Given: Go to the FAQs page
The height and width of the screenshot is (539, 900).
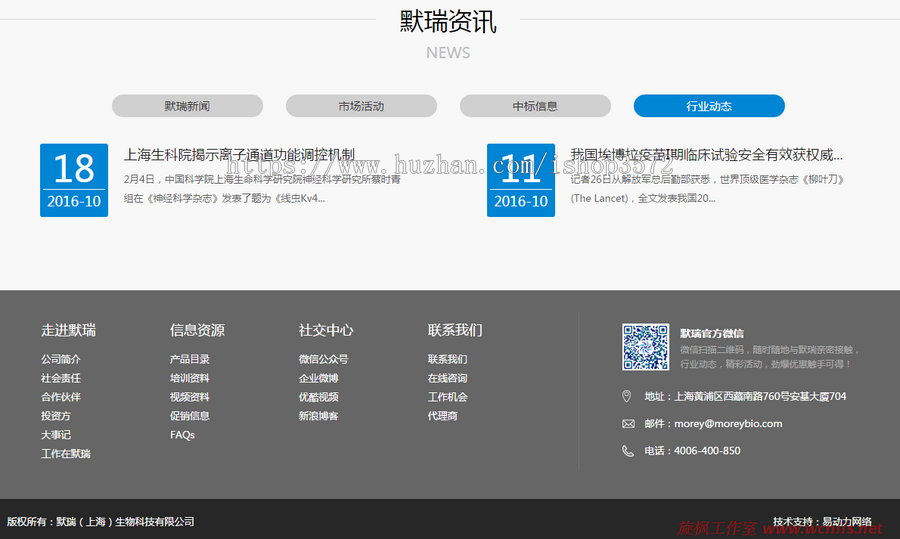Looking at the screenshot, I should click(x=183, y=435).
